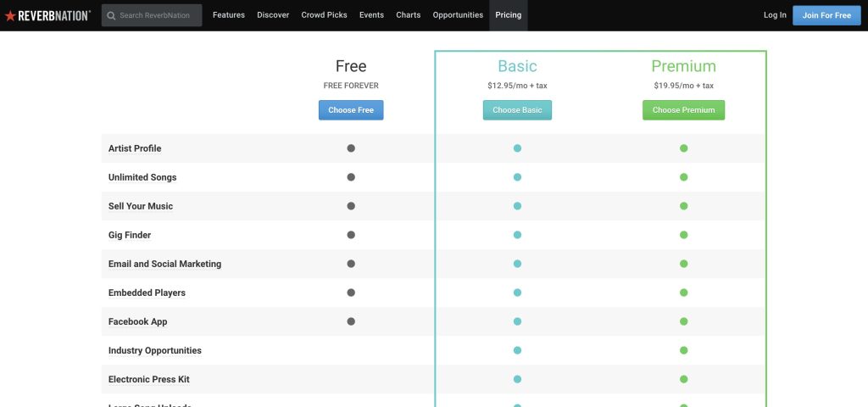Select the Pricing tab
The height and width of the screenshot is (407, 868).
point(509,15)
